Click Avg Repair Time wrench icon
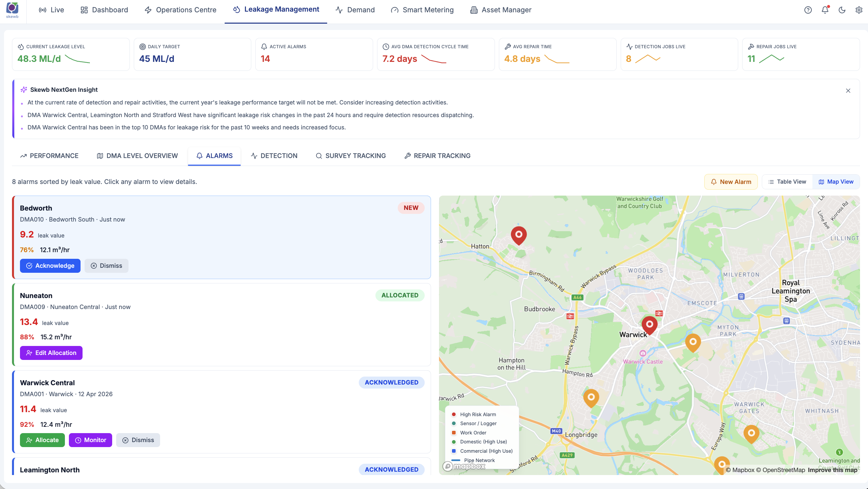The image size is (868, 489). [x=508, y=47]
